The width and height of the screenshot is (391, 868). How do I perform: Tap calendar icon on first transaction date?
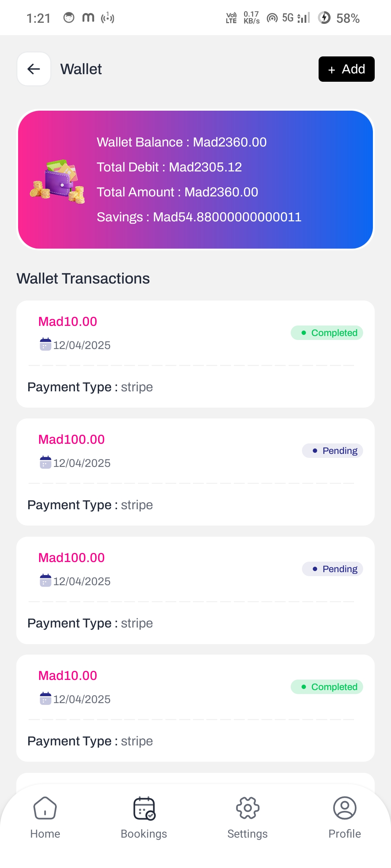(x=45, y=344)
